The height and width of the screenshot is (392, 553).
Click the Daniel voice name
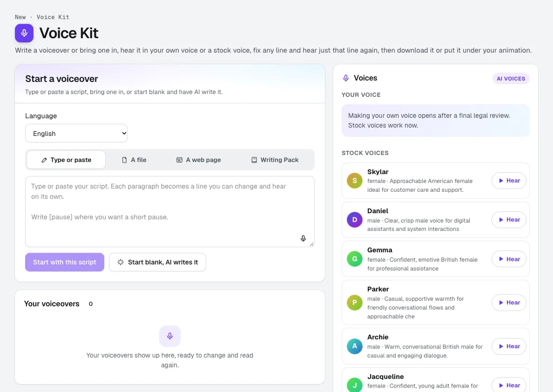(x=378, y=211)
